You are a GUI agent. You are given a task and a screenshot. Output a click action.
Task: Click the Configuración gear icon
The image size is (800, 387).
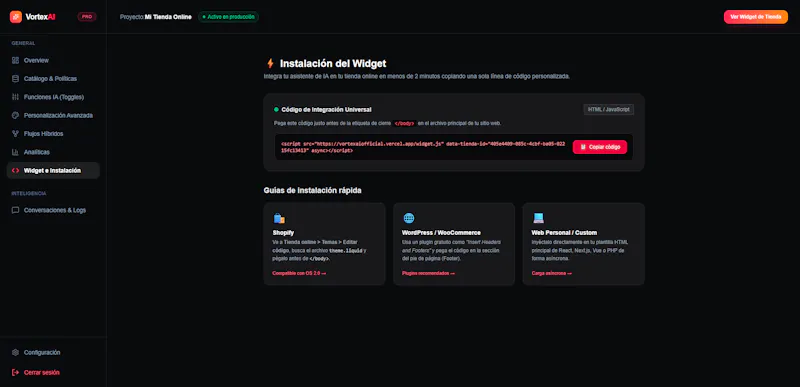tap(15, 352)
